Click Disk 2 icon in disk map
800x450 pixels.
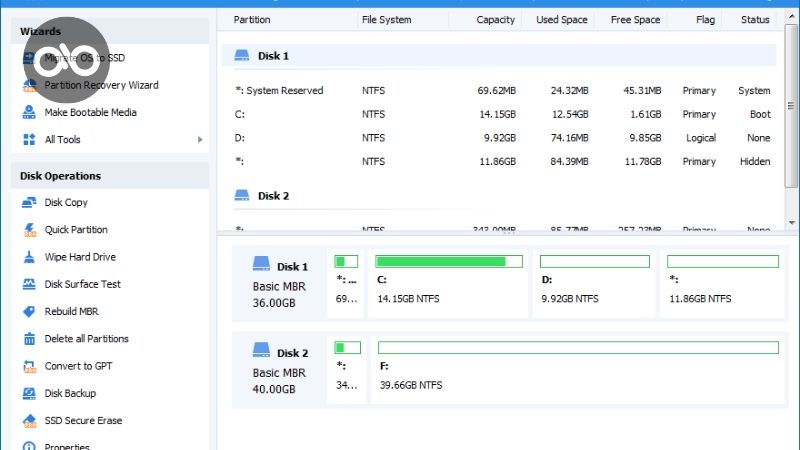pyautogui.click(x=261, y=350)
